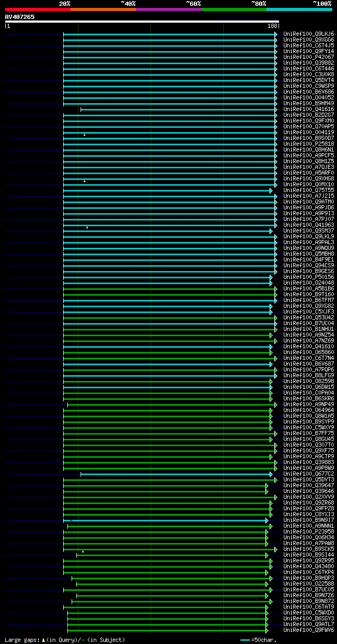The width and height of the screenshot is (337, 644).
Task: Click the UniRef100_Q6DW15 label
Action: click(309, 387)
